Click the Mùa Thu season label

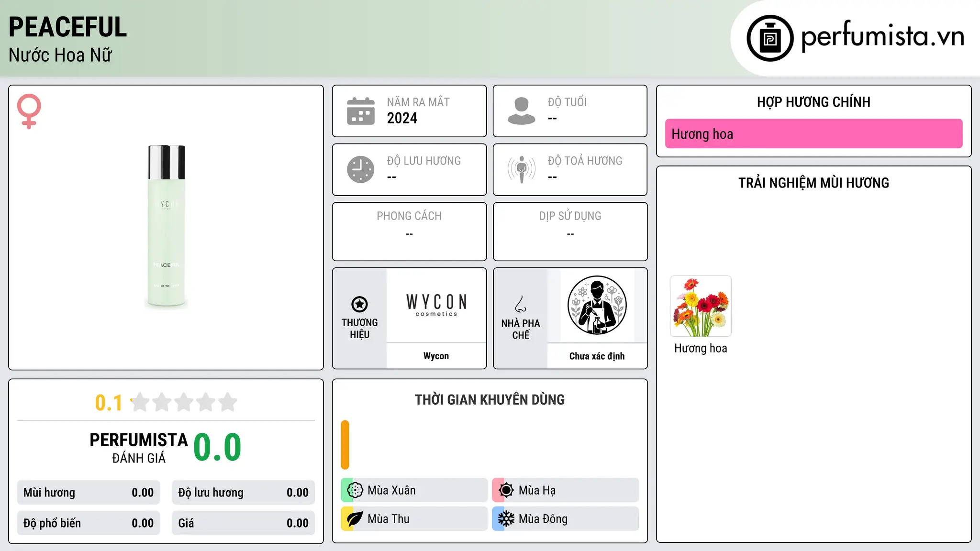click(x=389, y=519)
